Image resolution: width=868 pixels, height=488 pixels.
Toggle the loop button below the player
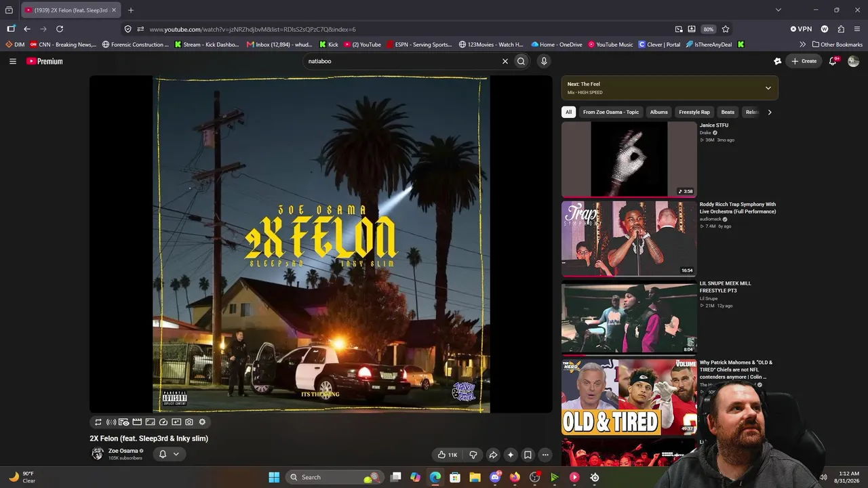pos(98,422)
